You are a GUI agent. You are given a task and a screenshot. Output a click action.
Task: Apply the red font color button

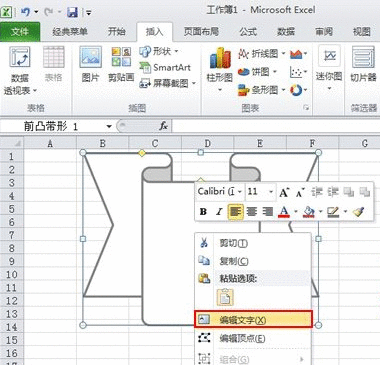[x=284, y=212]
